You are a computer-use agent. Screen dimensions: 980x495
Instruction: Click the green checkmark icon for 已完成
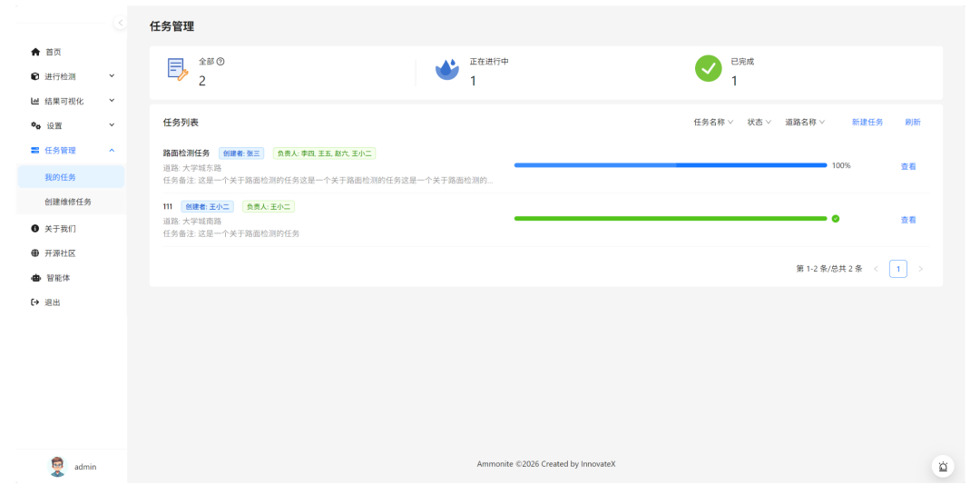(708, 69)
